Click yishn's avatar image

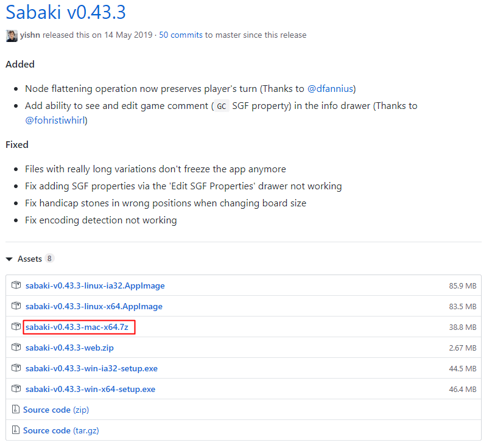(12, 36)
